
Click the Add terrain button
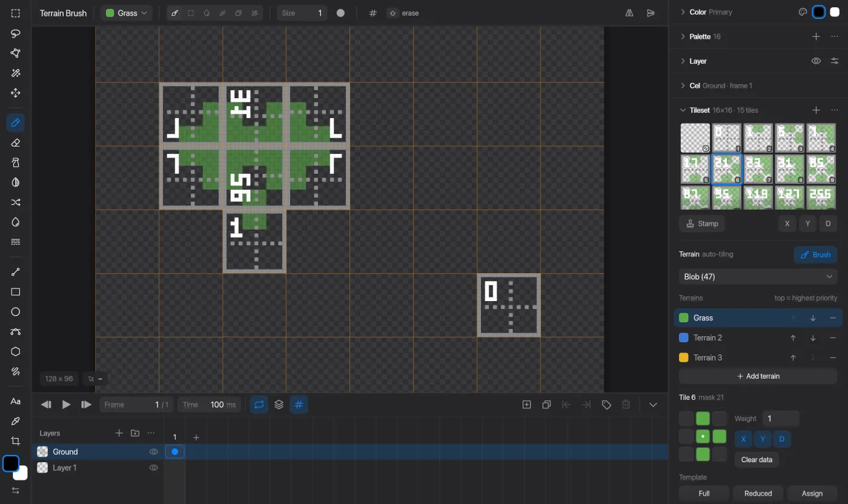758,376
